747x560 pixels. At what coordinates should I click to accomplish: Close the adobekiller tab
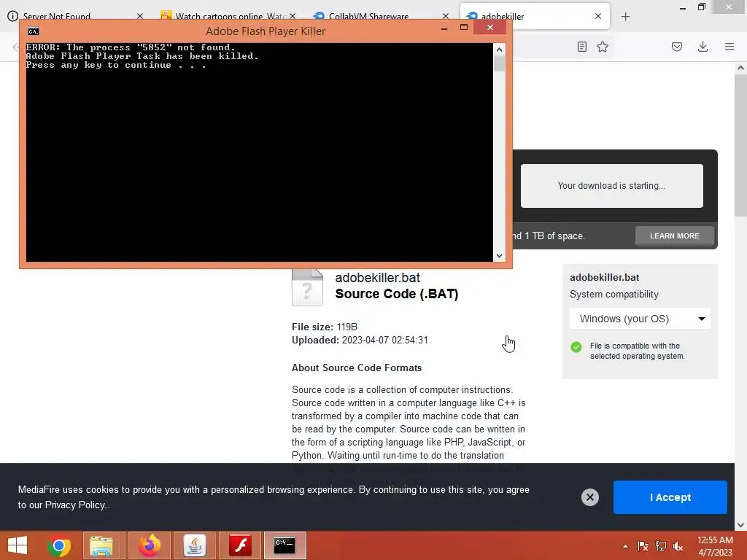tap(598, 16)
